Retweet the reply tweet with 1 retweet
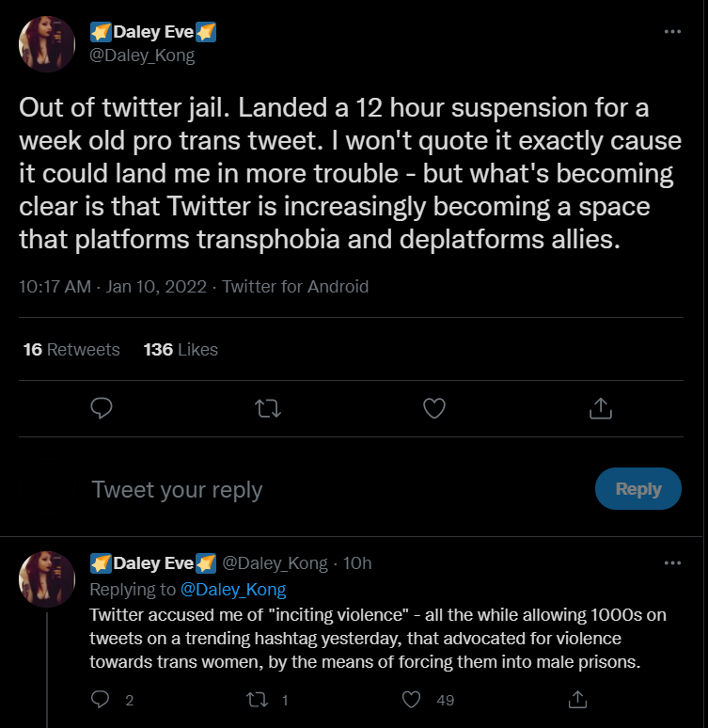708x728 pixels. pyautogui.click(x=257, y=699)
